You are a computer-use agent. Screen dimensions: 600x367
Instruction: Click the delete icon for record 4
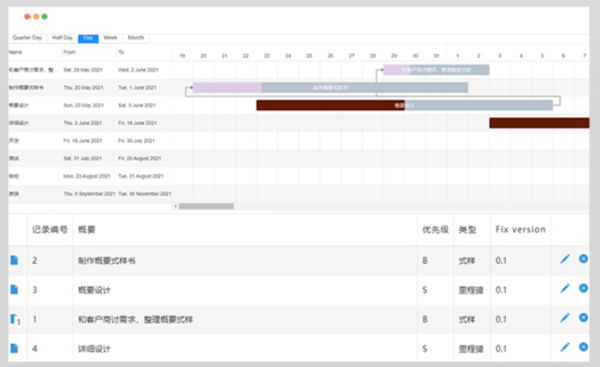pyautogui.click(x=583, y=347)
